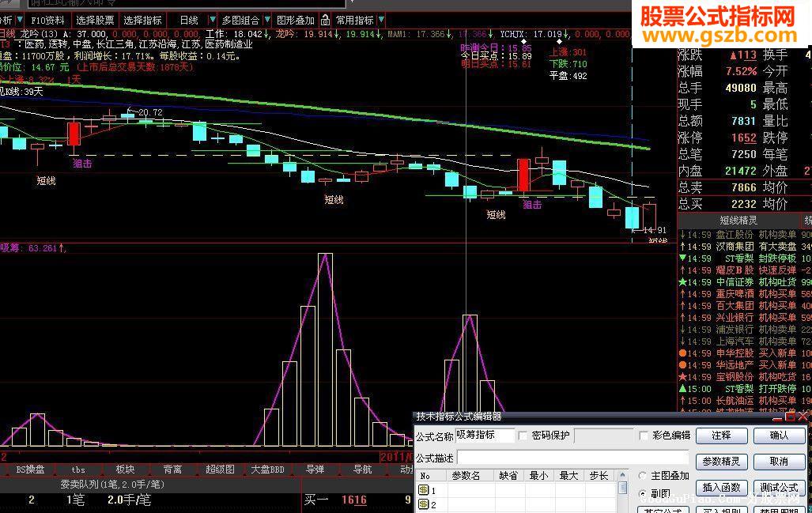
Task: Click the up arrow beside 盘江股份
Action: (x=682, y=234)
